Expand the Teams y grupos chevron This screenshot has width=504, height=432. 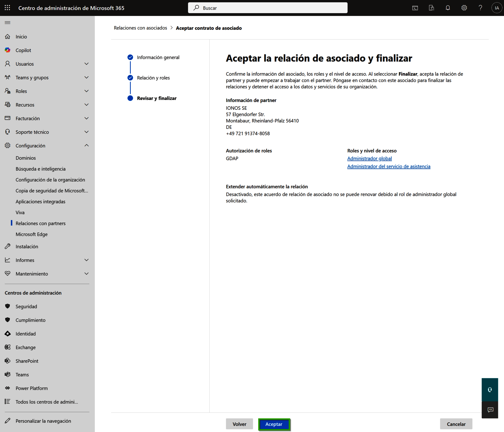[86, 77]
